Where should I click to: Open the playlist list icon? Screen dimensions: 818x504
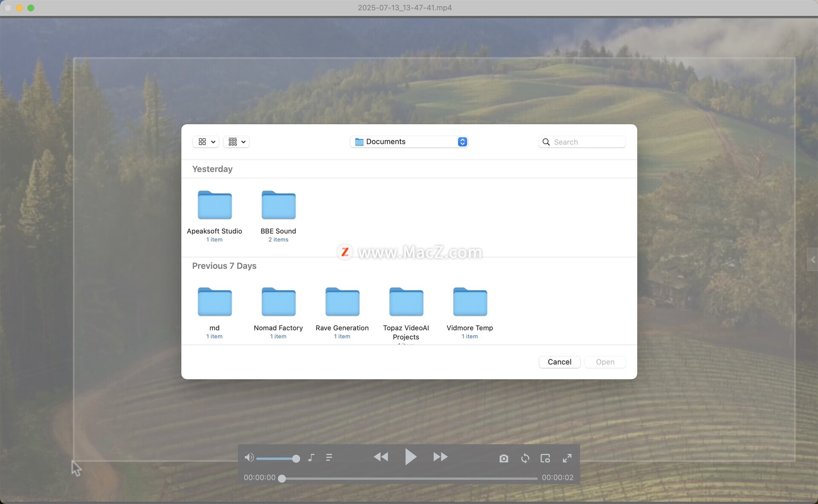point(329,458)
